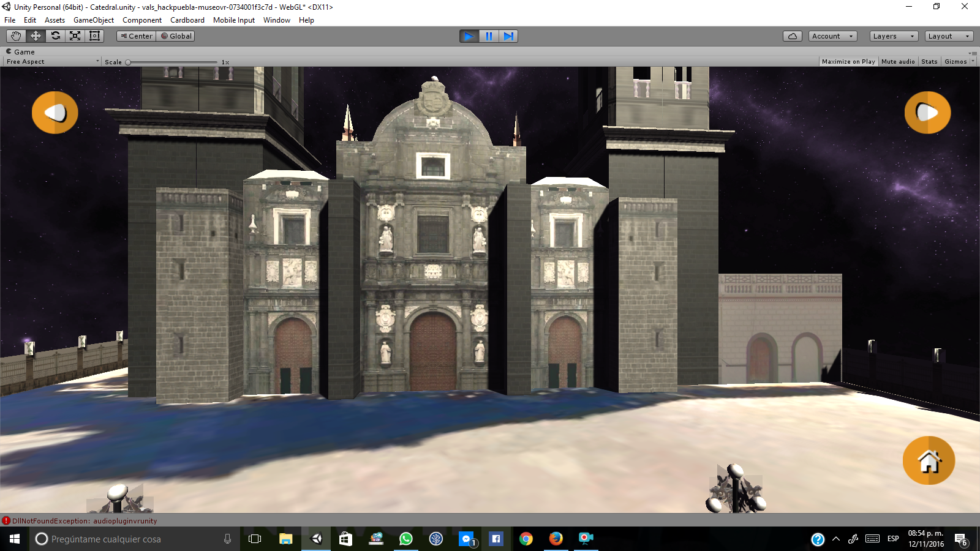Open the Windows Store taskbar icon
The height and width of the screenshot is (551, 980).
point(345,539)
